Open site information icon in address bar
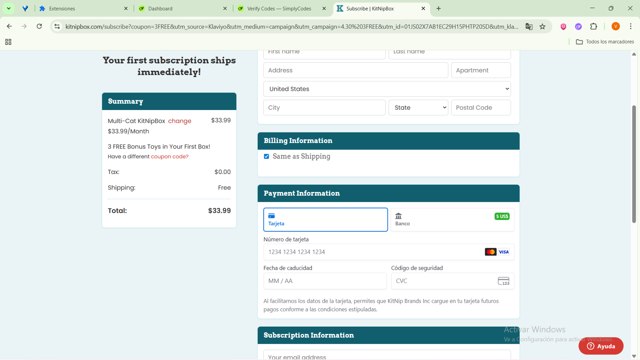The width and height of the screenshot is (640, 360). click(57, 27)
